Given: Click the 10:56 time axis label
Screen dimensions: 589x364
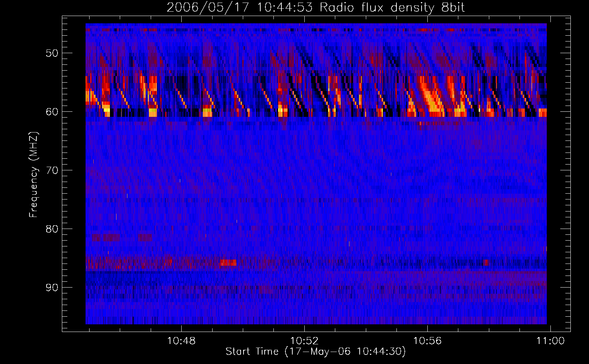Looking at the screenshot, I should point(427,341).
